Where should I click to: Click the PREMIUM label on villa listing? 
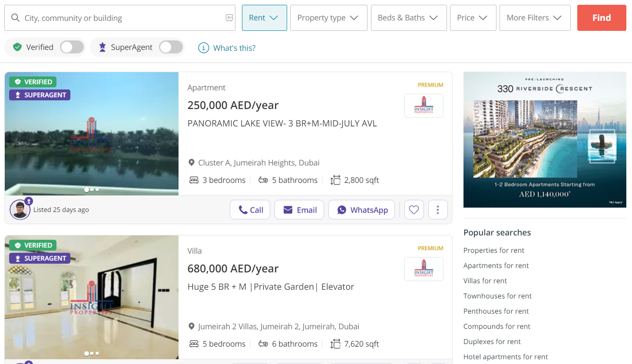pos(430,249)
